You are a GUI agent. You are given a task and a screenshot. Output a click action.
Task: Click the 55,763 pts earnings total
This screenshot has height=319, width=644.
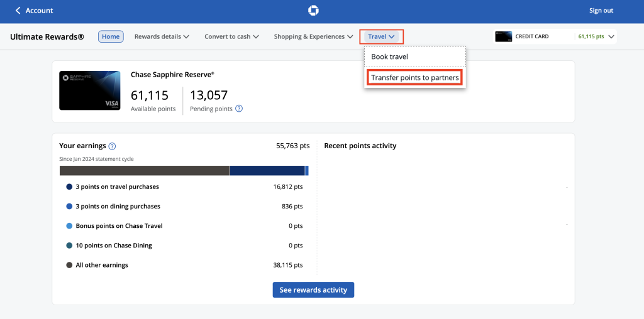click(x=293, y=146)
